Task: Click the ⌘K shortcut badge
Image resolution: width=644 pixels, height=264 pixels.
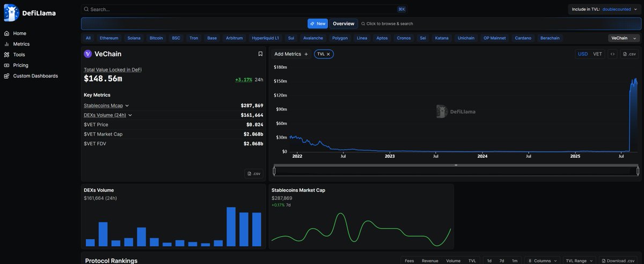Action: click(401, 9)
